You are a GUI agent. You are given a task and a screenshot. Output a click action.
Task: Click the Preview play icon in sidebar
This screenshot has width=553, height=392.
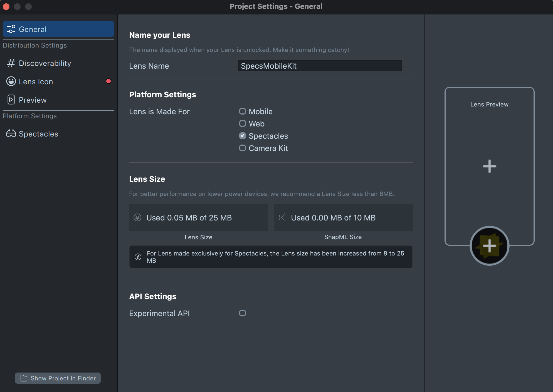click(11, 100)
